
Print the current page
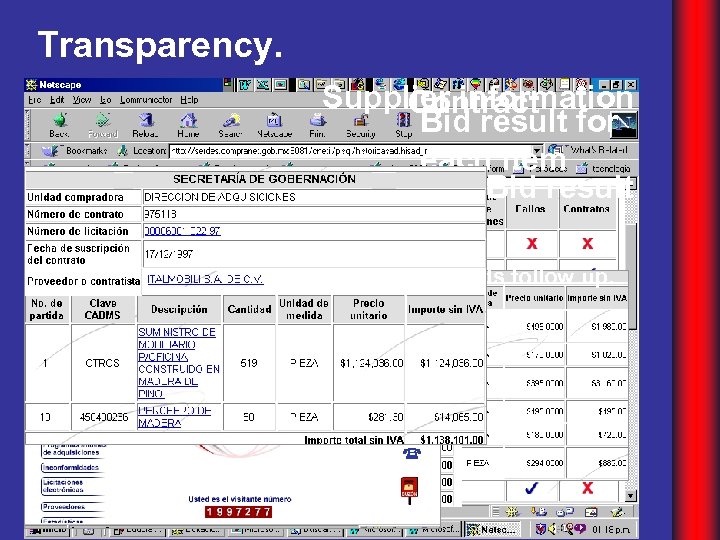click(317, 125)
